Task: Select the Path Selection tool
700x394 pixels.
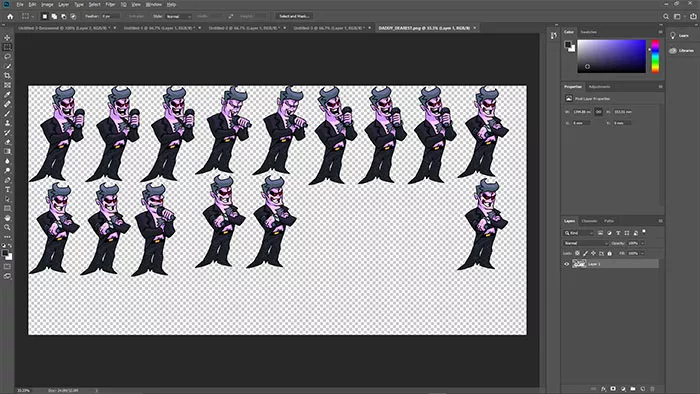Action: pyautogui.click(x=7, y=199)
